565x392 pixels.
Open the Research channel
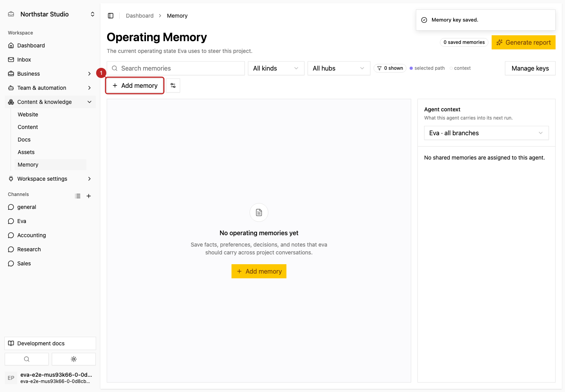(x=50, y=249)
